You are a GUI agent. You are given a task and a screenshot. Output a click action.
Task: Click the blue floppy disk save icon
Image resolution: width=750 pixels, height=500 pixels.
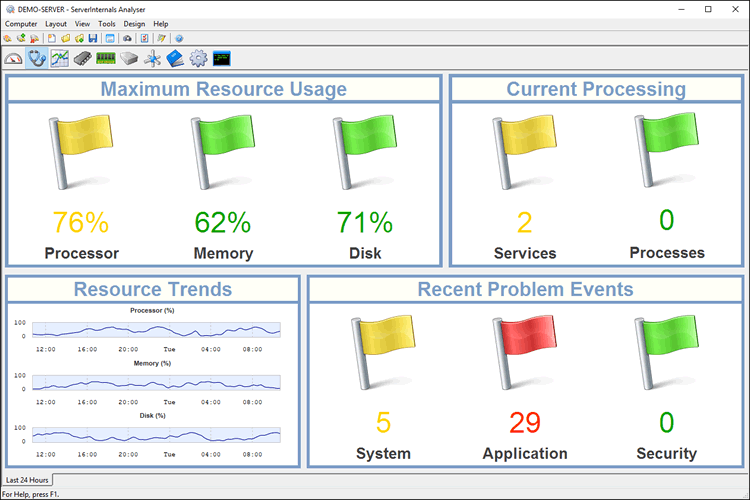[92, 38]
